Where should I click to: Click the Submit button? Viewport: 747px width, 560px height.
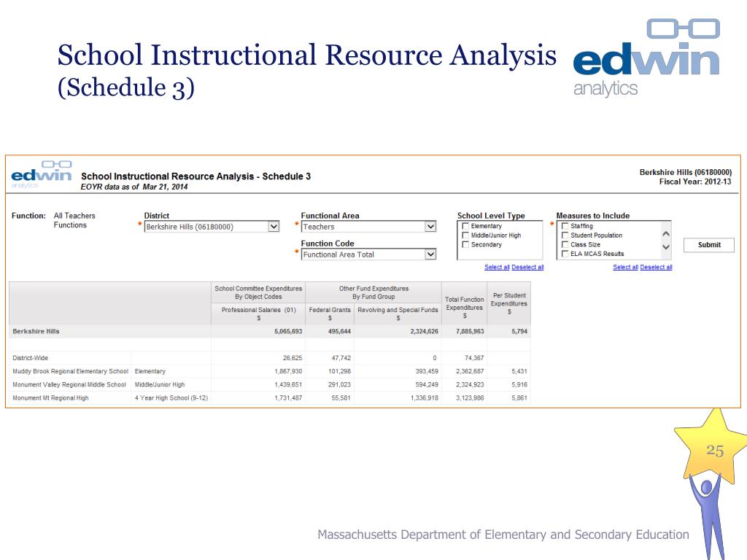(x=709, y=245)
